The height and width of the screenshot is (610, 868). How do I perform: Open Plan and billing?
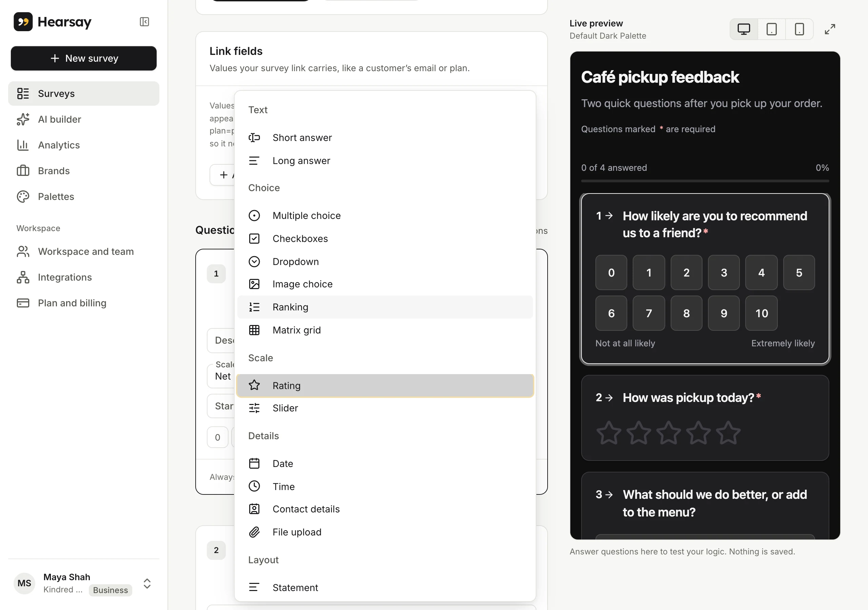(x=83, y=303)
